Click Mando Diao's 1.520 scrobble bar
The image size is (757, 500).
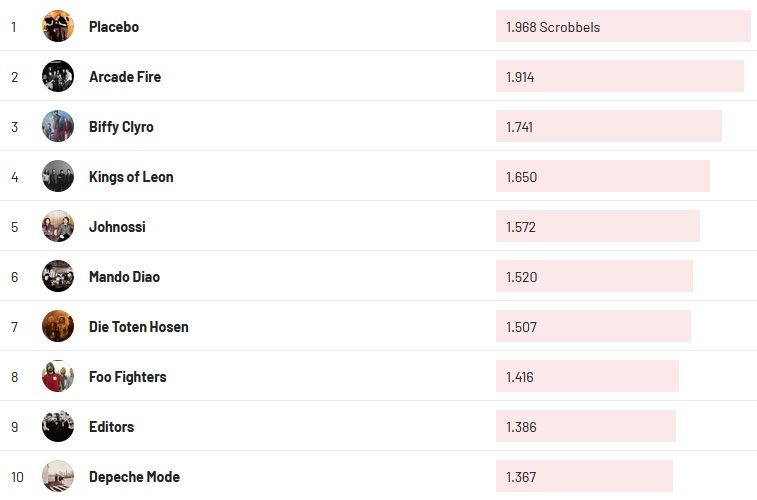594,277
